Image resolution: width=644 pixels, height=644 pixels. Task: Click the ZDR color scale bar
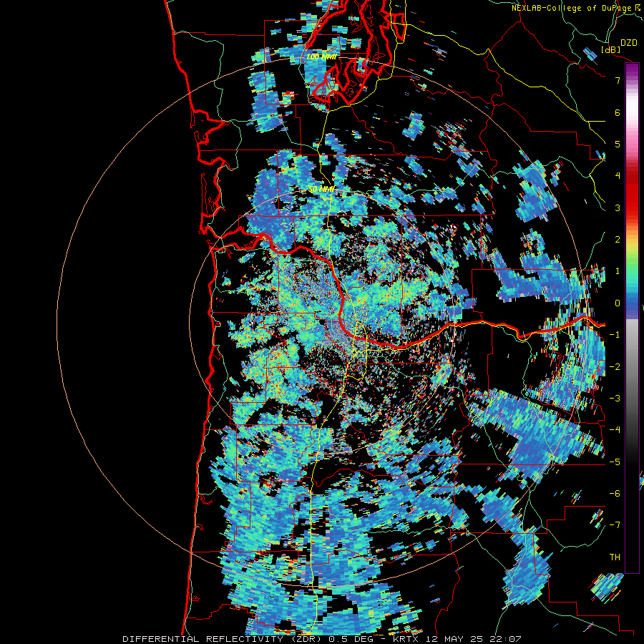[632, 318]
